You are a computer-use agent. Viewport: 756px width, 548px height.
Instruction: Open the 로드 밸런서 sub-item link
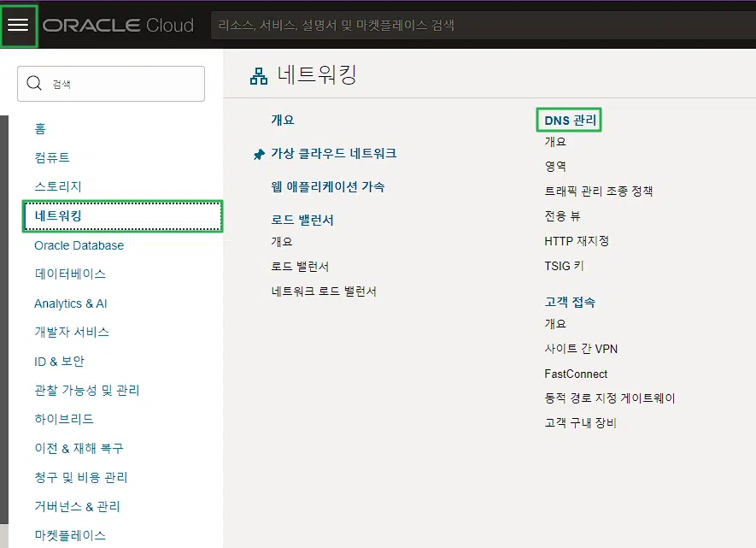tap(300, 266)
